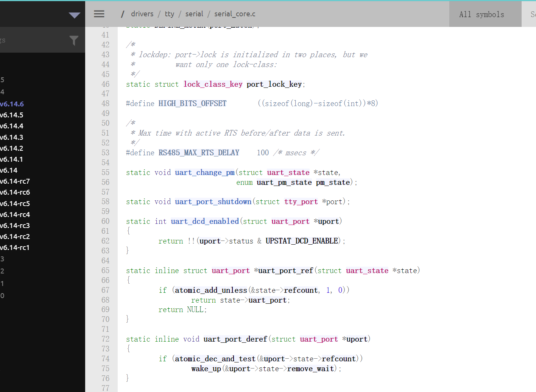
Task: Select version v6.14
Action: click(x=9, y=170)
